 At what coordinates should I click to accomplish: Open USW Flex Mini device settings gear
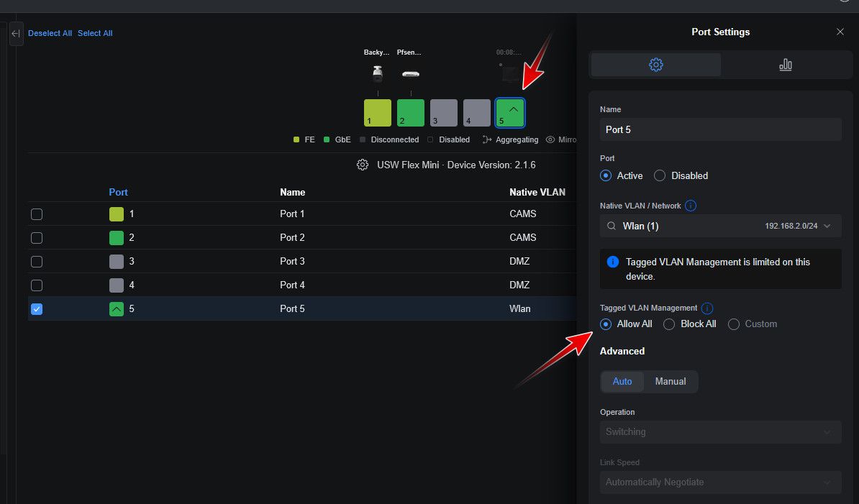pos(363,165)
